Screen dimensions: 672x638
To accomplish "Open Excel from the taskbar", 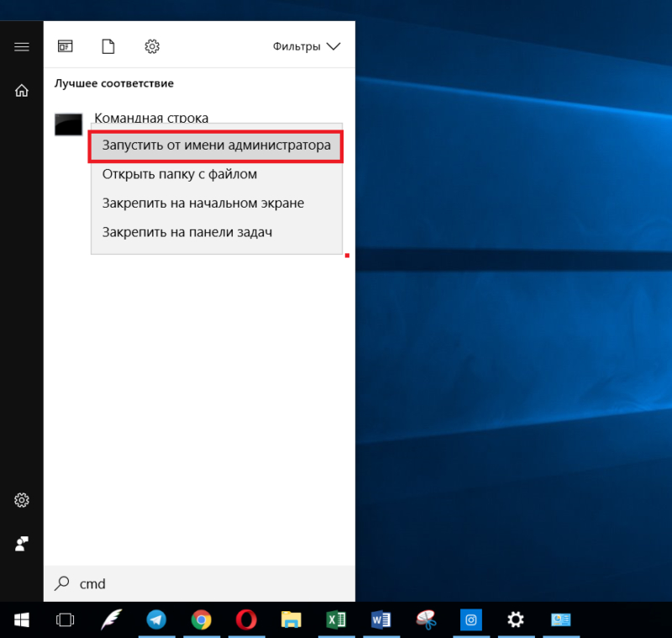I will point(336,620).
